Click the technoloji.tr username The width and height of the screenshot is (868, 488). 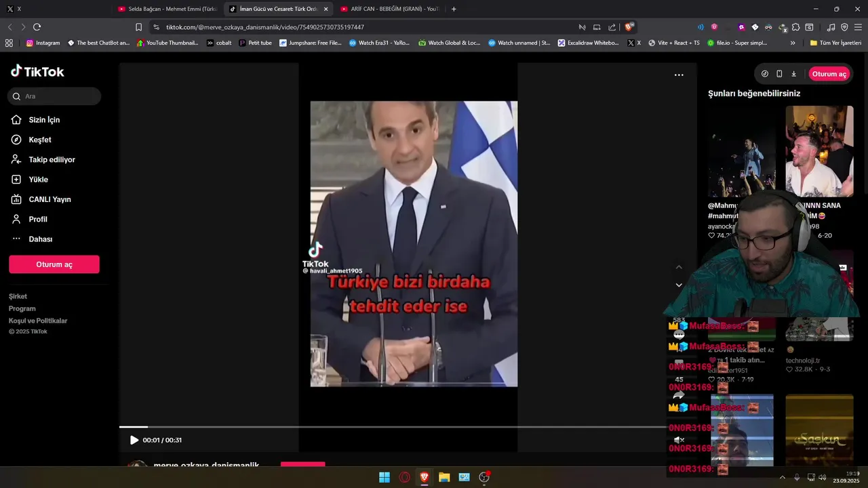pyautogui.click(x=803, y=361)
